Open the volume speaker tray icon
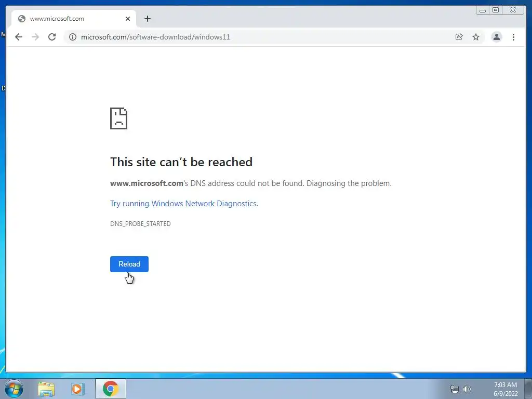Viewport: 532px width, 399px height. [x=467, y=389]
